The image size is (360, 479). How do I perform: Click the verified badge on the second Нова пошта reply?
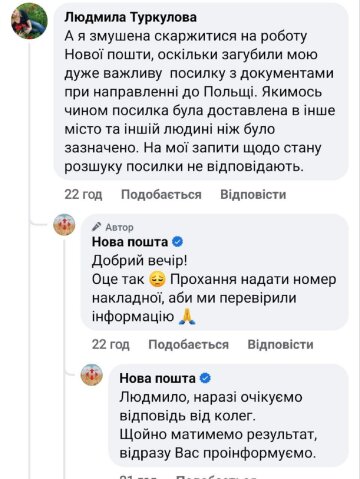[x=205, y=378]
